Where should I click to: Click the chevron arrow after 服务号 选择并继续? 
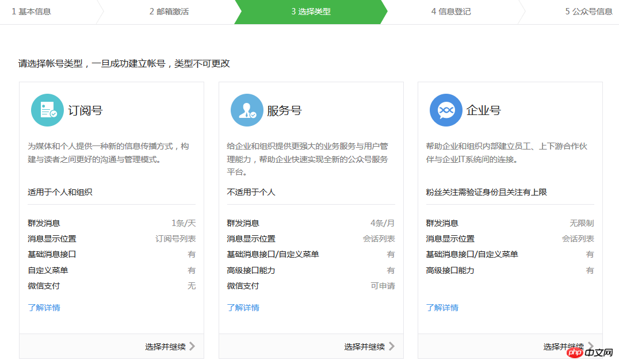click(393, 346)
